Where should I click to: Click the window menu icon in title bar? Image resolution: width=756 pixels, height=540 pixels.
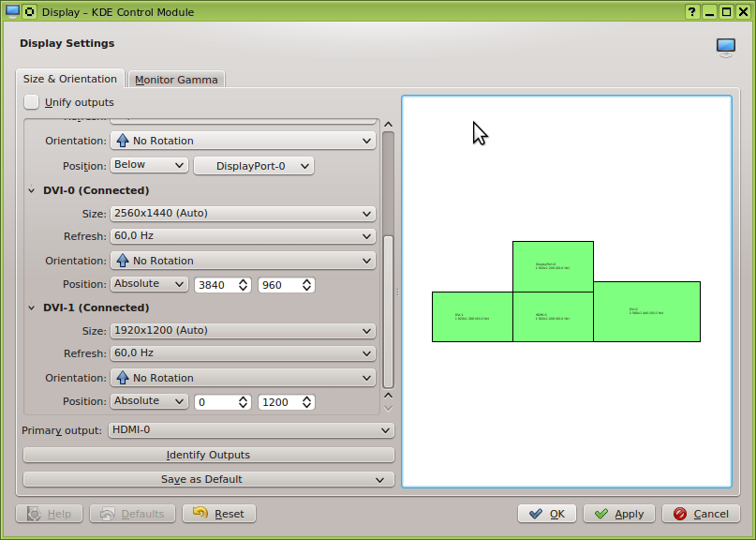(x=12, y=12)
